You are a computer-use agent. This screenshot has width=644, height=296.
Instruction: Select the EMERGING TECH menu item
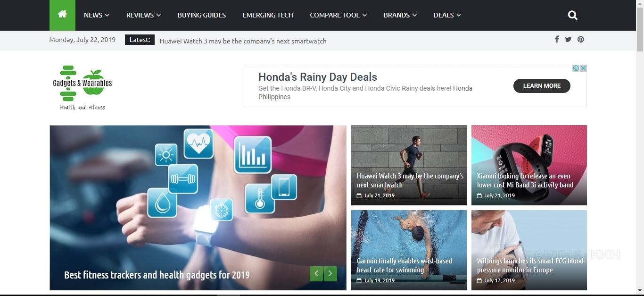tap(268, 15)
